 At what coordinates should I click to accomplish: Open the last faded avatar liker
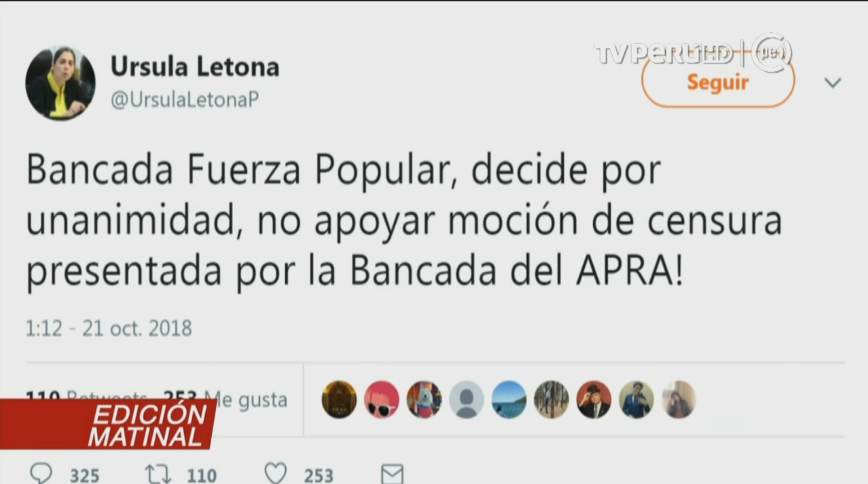pyautogui.click(x=679, y=400)
